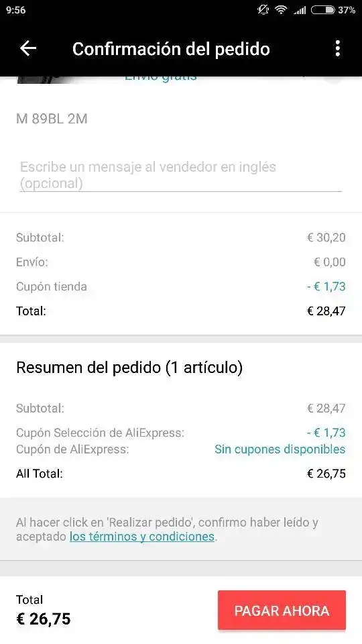Tap the cellular signal strength icon
Image resolution: width=362 pixels, height=644 pixels.
(x=300, y=10)
